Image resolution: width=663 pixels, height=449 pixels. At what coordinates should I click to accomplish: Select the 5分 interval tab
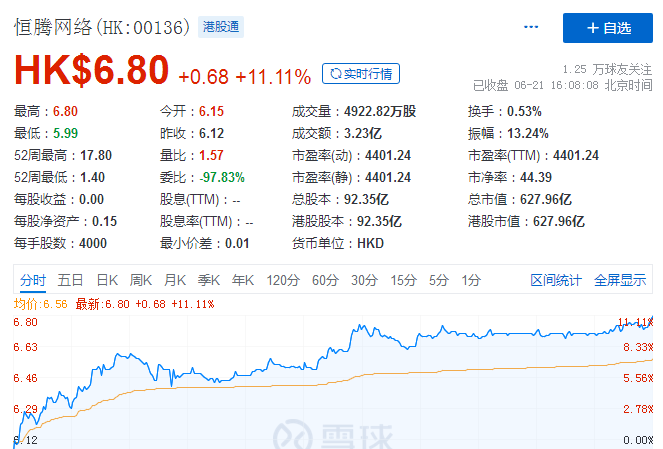pos(438,280)
